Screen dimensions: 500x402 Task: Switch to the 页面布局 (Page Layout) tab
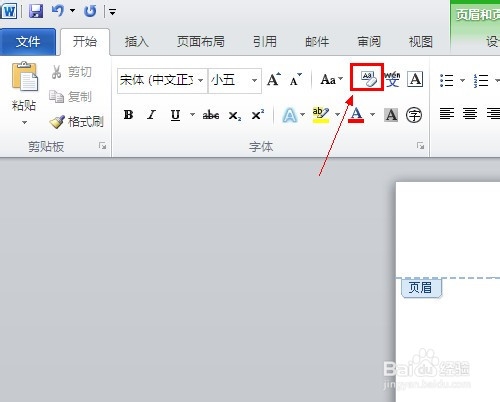pyautogui.click(x=201, y=42)
